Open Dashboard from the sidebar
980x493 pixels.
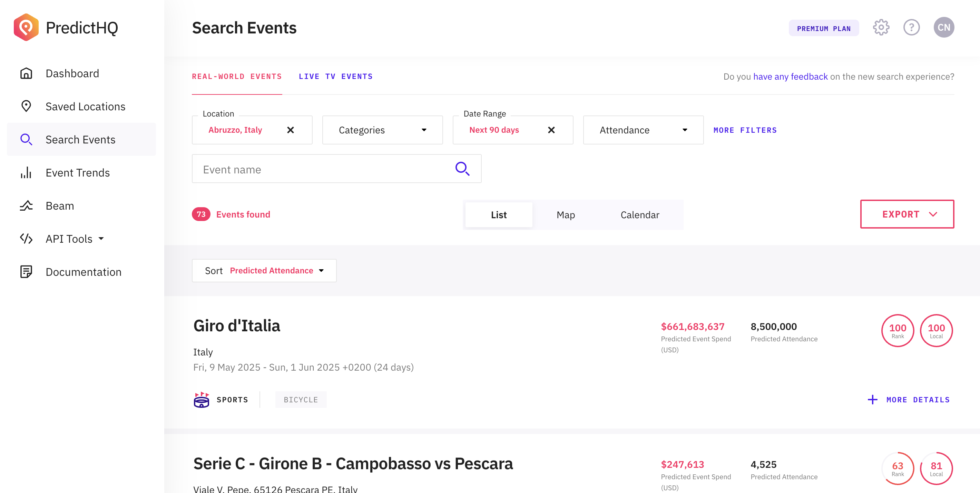[x=72, y=73]
